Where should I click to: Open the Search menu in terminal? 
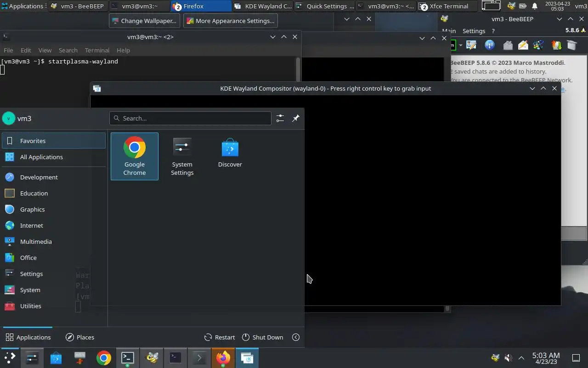pyautogui.click(x=68, y=50)
